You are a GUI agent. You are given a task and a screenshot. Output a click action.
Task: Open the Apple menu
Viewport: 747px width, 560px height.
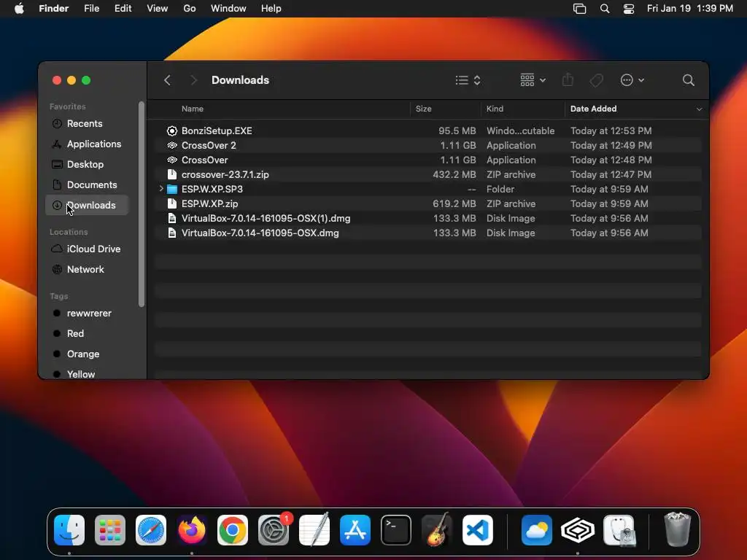coord(19,9)
